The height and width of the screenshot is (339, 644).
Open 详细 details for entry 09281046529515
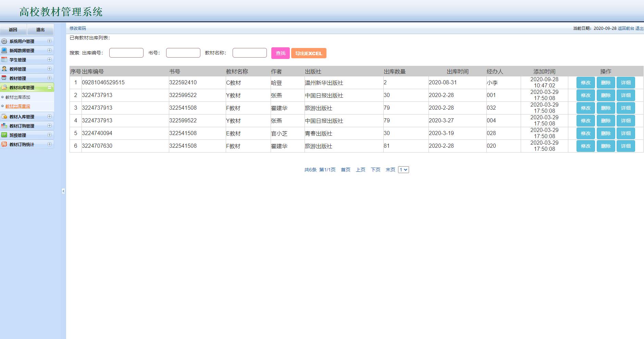point(626,82)
